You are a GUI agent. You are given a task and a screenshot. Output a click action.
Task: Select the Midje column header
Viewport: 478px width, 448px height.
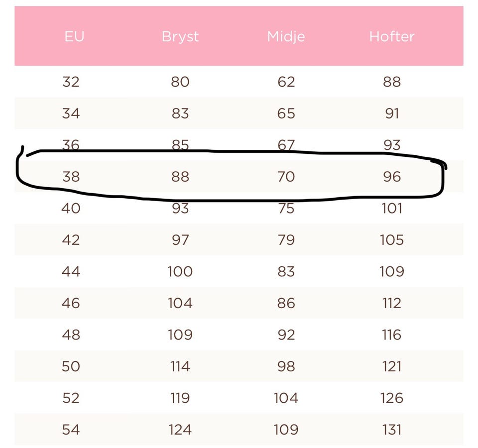click(x=286, y=36)
